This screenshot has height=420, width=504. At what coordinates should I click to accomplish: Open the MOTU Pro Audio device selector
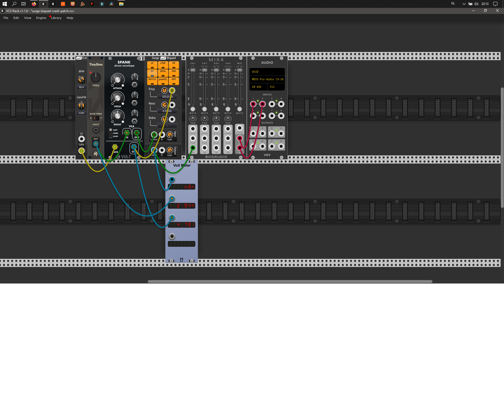(x=267, y=79)
